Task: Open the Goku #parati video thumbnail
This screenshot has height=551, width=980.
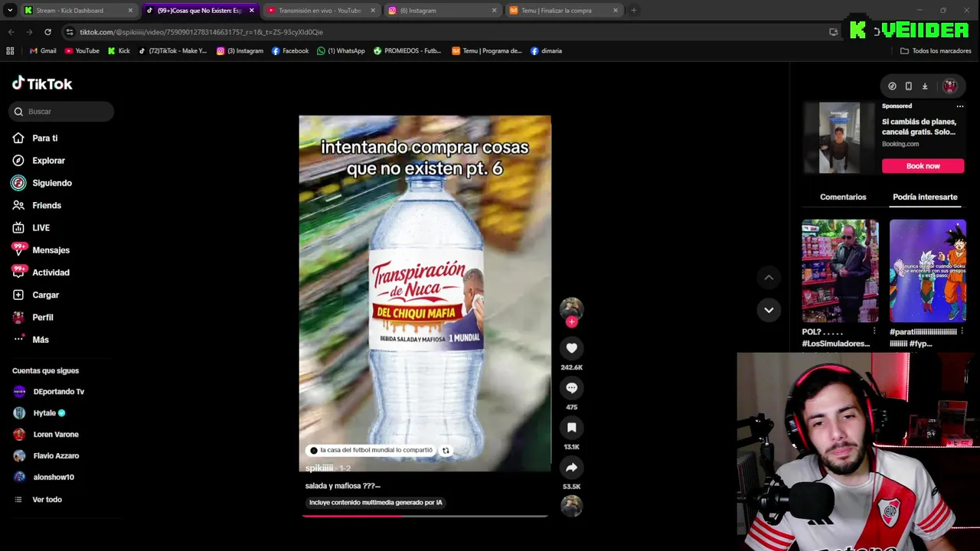Action: pos(928,271)
